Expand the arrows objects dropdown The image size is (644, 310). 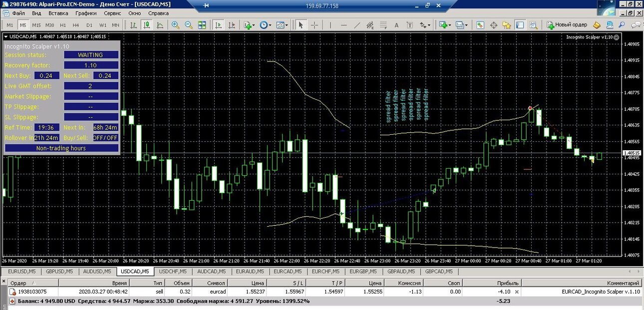pos(429,25)
